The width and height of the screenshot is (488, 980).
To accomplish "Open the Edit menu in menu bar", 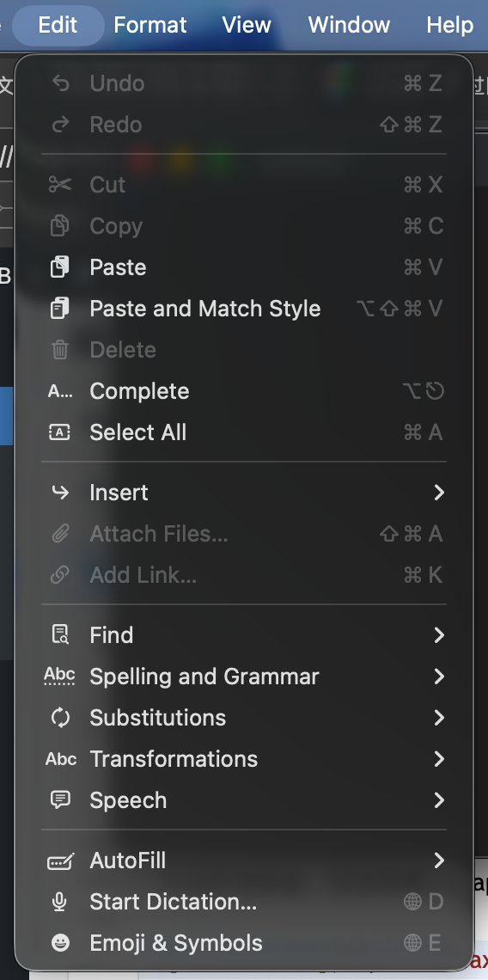I will click(58, 25).
